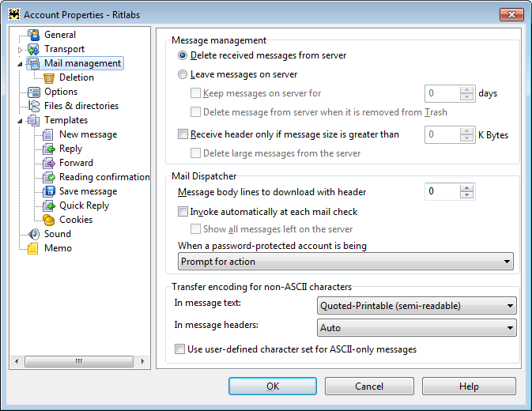
Task: Click the Files & directories icon
Action: 33,106
